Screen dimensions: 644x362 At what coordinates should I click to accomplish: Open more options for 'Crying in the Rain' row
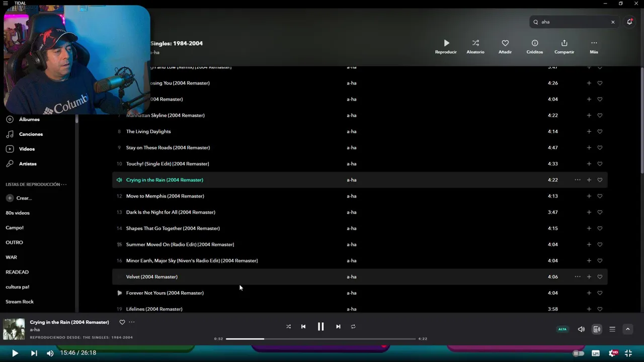578,180
